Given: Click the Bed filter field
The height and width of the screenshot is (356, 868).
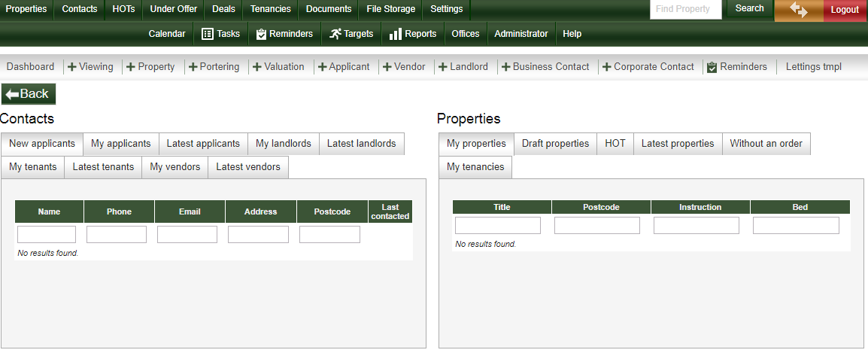Looking at the screenshot, I should pos(796,225).
